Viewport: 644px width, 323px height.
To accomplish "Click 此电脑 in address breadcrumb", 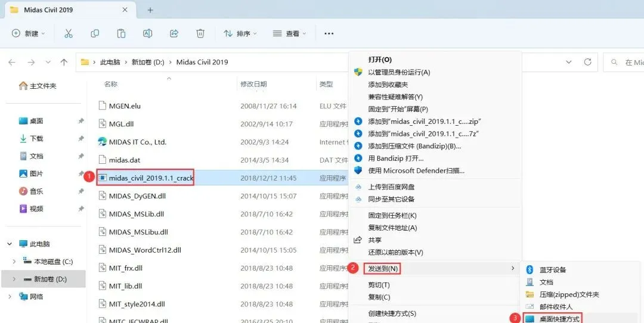I will pyautogui.click(x=110, y=63).
